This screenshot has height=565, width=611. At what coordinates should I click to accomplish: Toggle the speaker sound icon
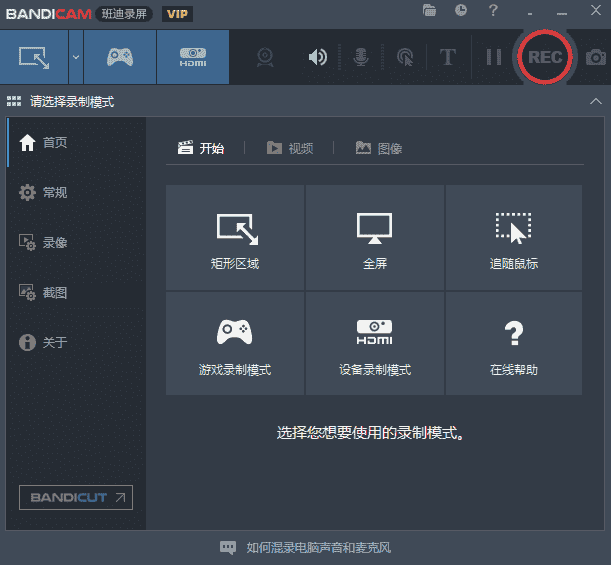click(x=317, y=57)
